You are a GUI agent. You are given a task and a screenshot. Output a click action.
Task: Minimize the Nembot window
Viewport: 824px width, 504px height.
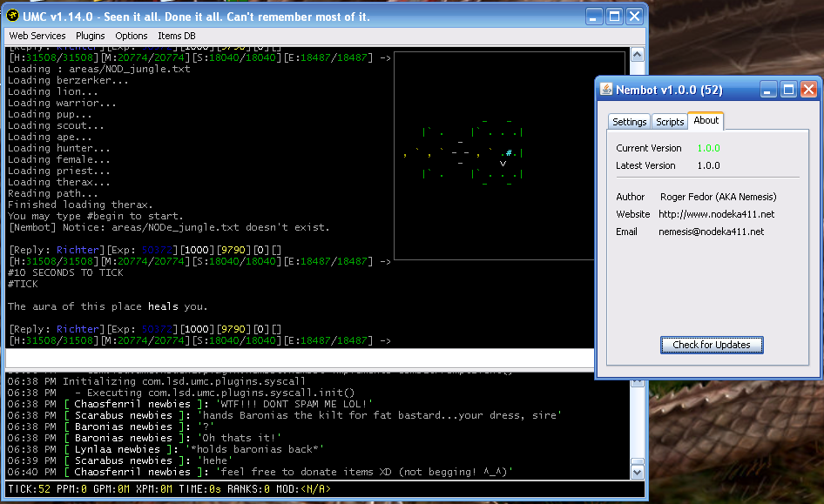[x=768, y=90]
